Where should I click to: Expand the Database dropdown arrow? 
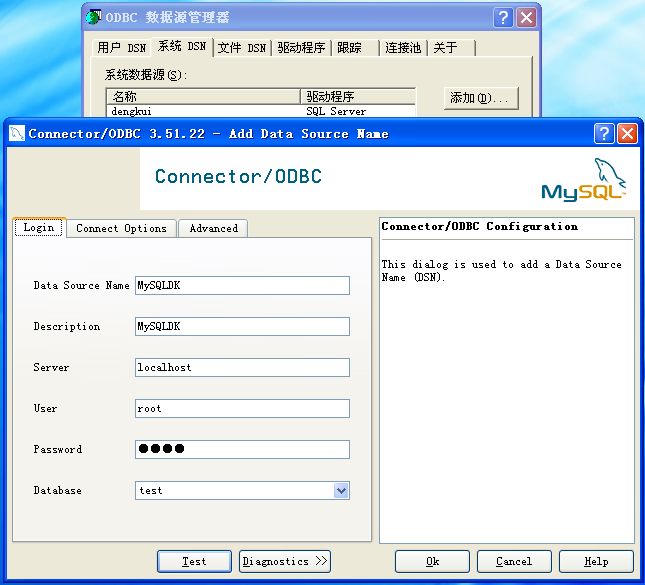[341, 490]
